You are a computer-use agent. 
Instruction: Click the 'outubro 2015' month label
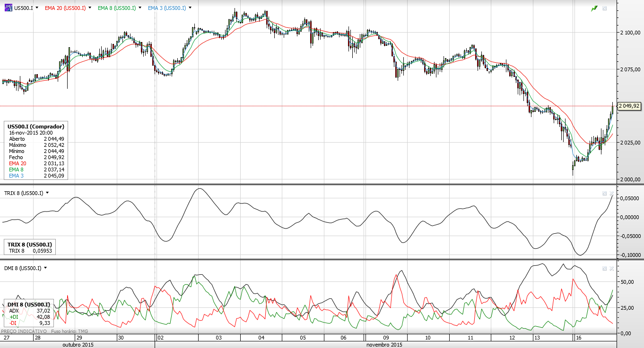78,345
